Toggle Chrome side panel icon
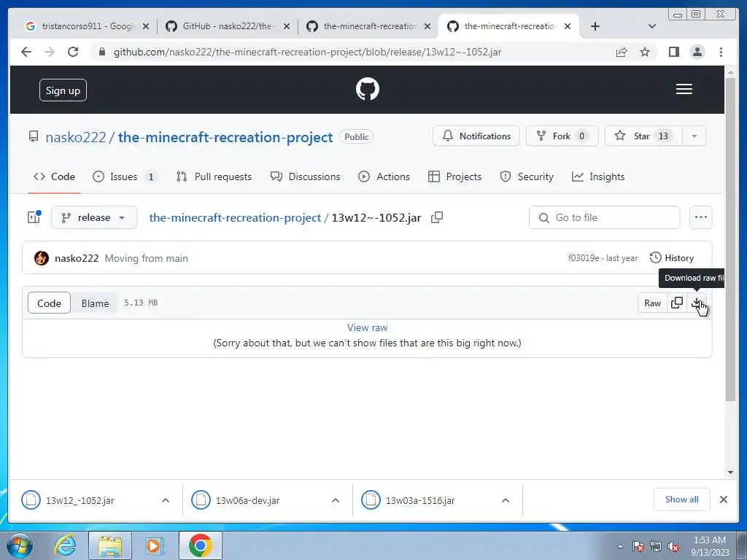 pos(673,52)
